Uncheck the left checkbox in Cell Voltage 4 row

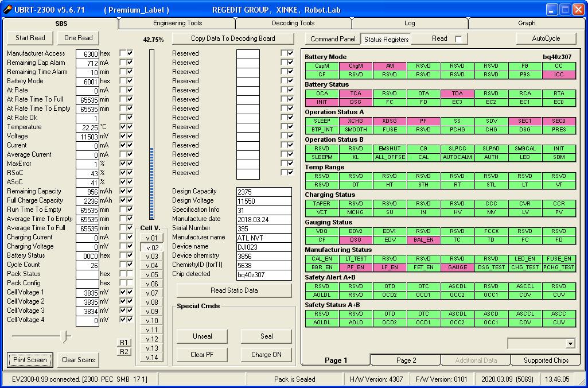point(123,320)
